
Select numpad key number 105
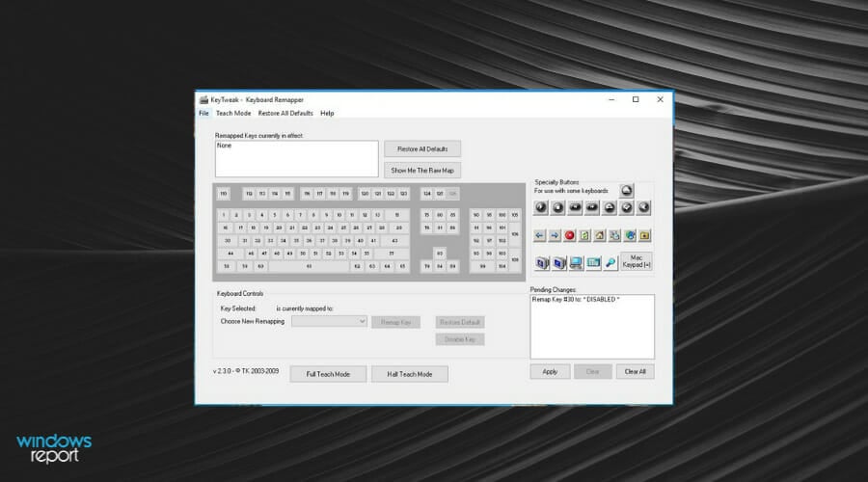coord(515,215)
